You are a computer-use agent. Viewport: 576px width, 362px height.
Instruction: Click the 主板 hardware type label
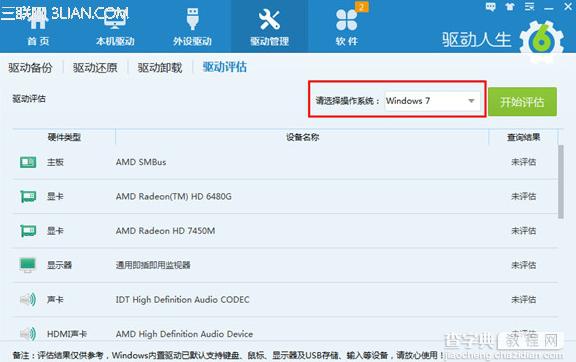point(55,162)
